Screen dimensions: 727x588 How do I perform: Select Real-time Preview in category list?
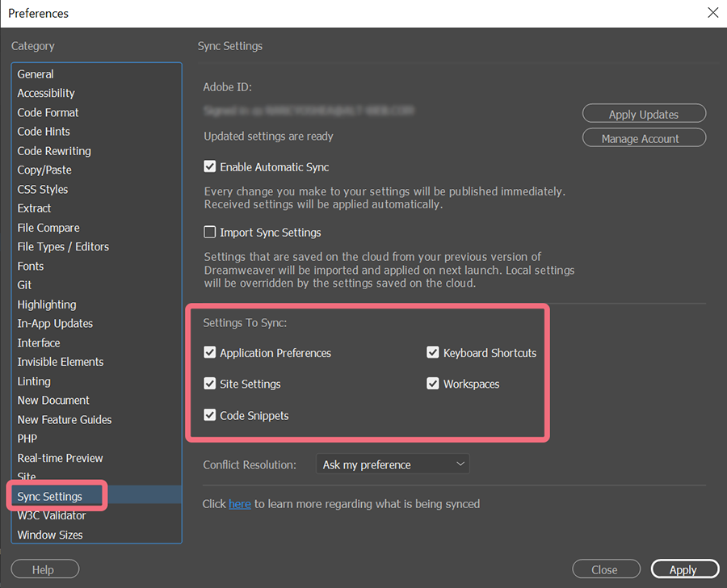point(61,458)
